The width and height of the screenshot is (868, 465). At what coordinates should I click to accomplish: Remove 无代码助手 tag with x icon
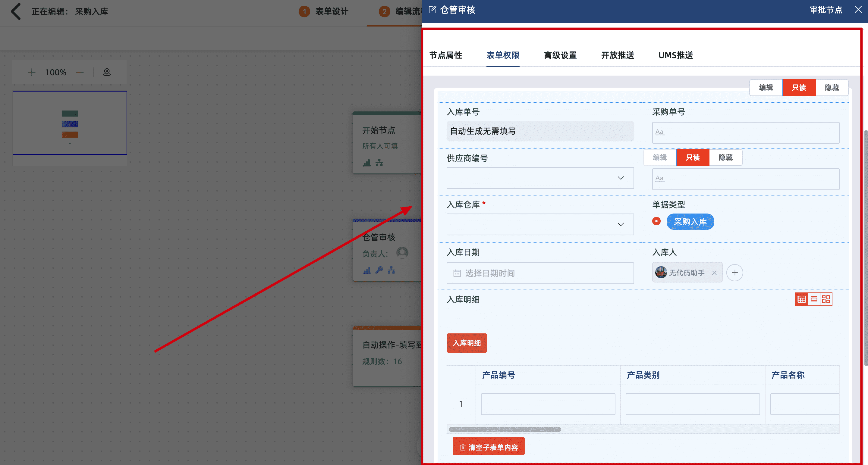point(714,273)
